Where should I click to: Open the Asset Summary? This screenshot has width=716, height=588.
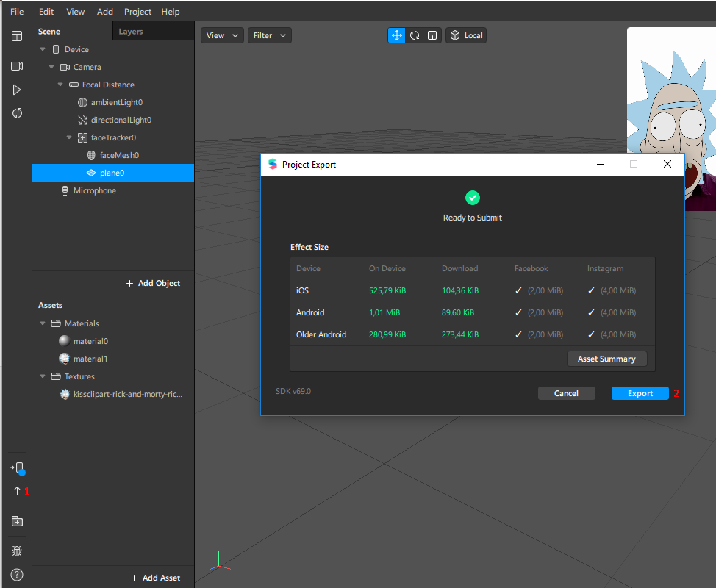[x=606, y=359]
